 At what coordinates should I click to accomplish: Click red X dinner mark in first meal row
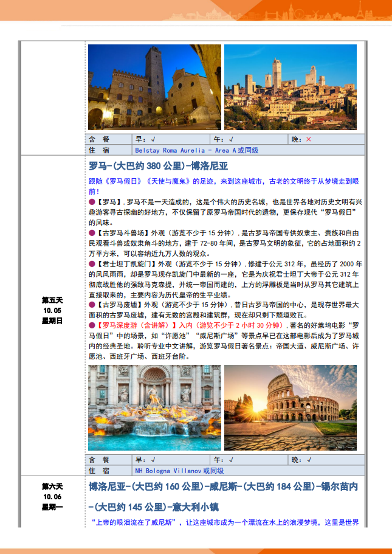point(309,139)
